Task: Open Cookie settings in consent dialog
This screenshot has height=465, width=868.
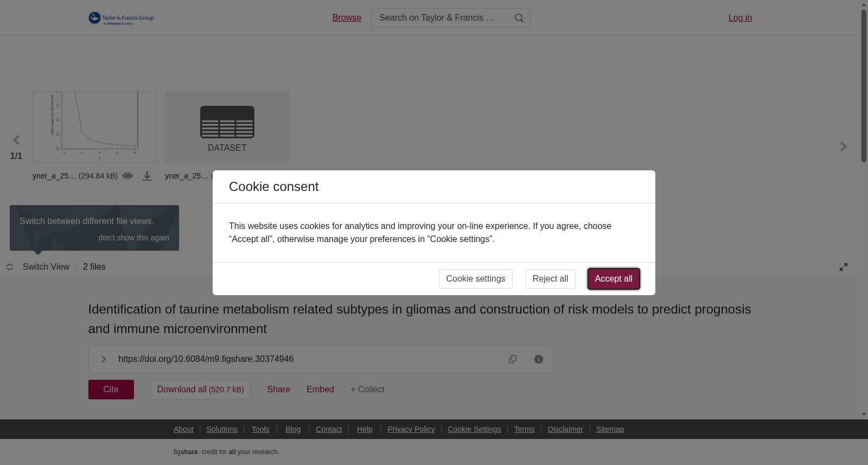Action: [476, 279]
